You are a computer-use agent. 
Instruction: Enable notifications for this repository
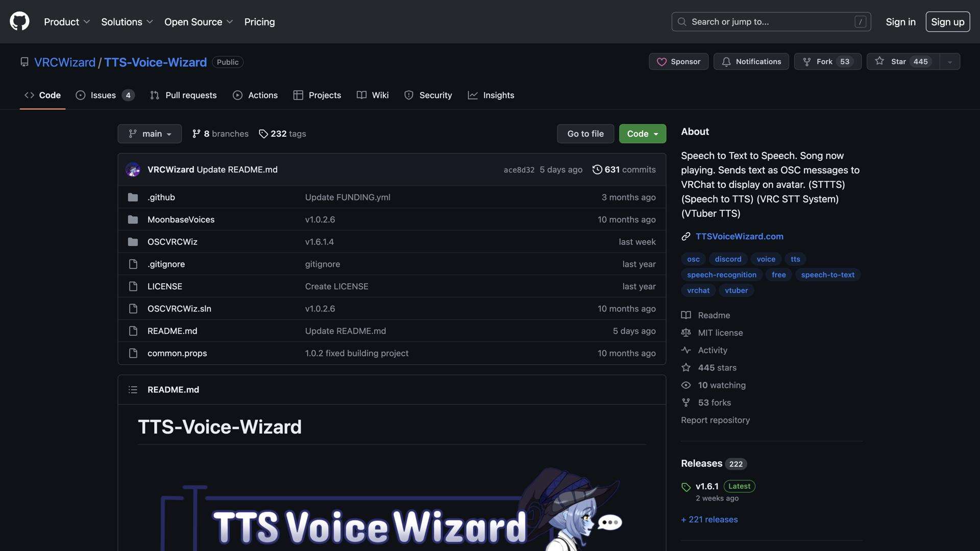(751, 61)
